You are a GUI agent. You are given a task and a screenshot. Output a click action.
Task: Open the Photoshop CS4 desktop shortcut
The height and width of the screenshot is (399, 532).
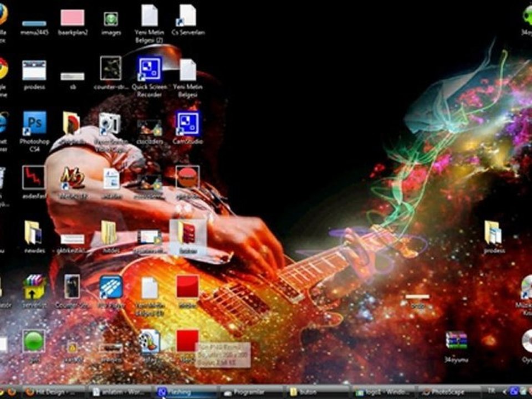tap(34, 123)
